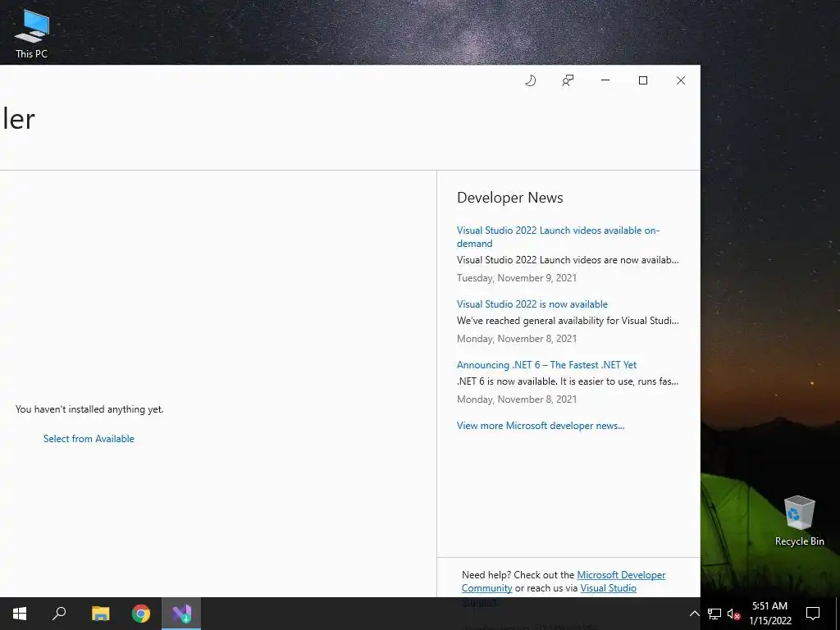Viewport: 840px width, 630px height.
Task: Open the send feedback icon
Action: point(568,80)
